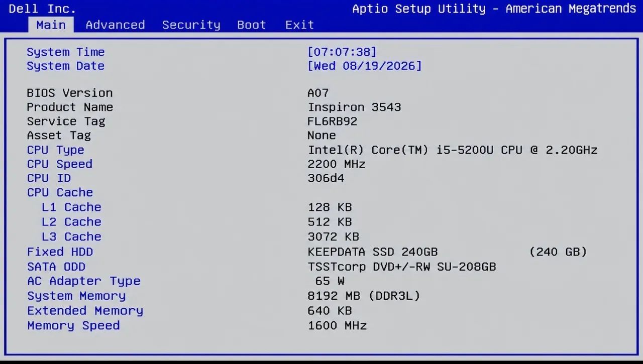Click AC adapter value 65 W

[x=330, y=281]
